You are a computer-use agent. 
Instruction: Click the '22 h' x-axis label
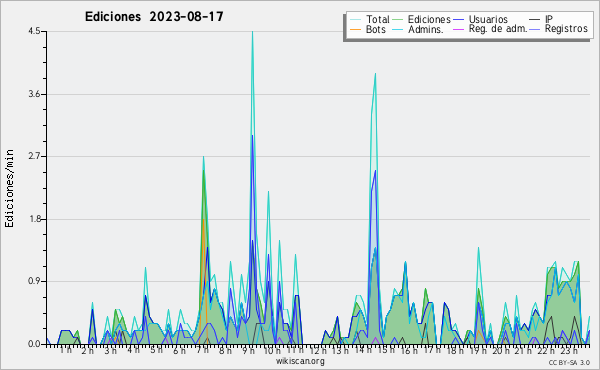[x=546, y=351]
